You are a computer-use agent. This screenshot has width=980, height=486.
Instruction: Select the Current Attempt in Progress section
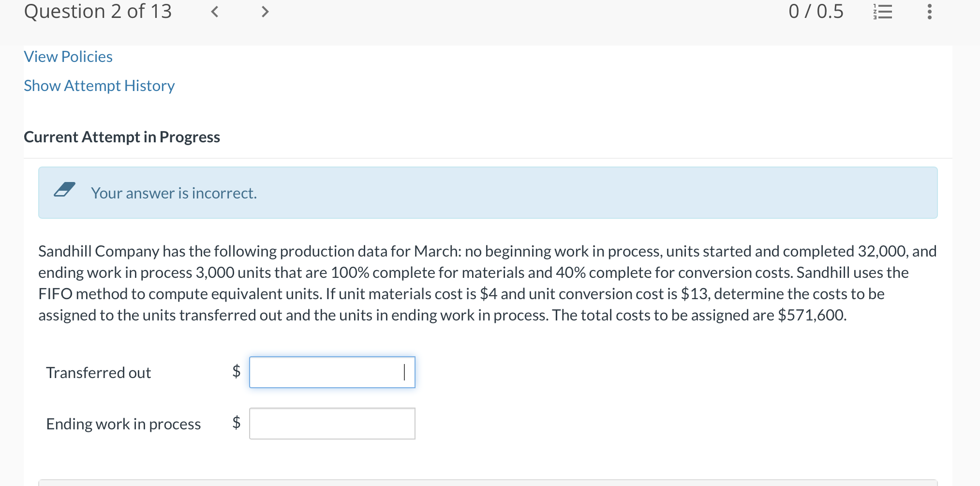click(x=121, y=137)
